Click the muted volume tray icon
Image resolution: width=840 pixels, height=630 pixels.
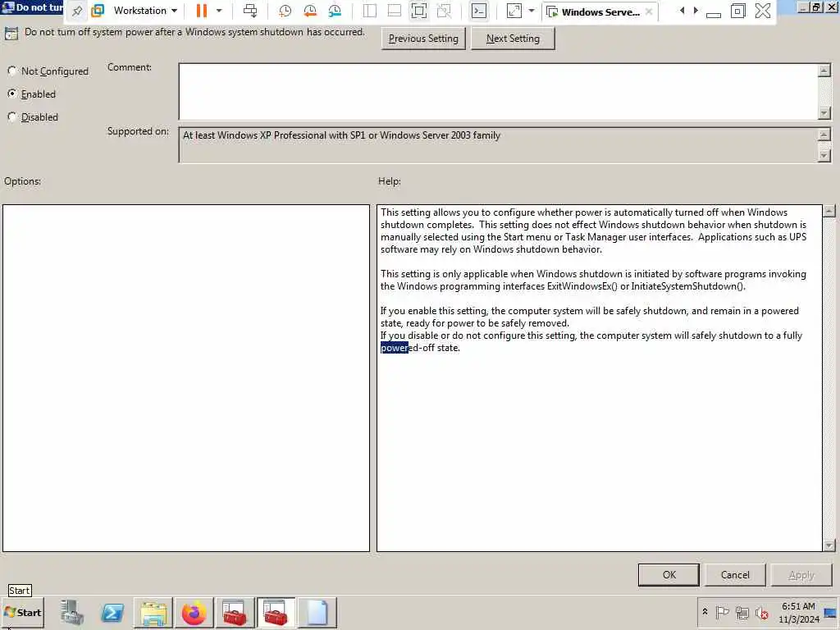point(762,612)
